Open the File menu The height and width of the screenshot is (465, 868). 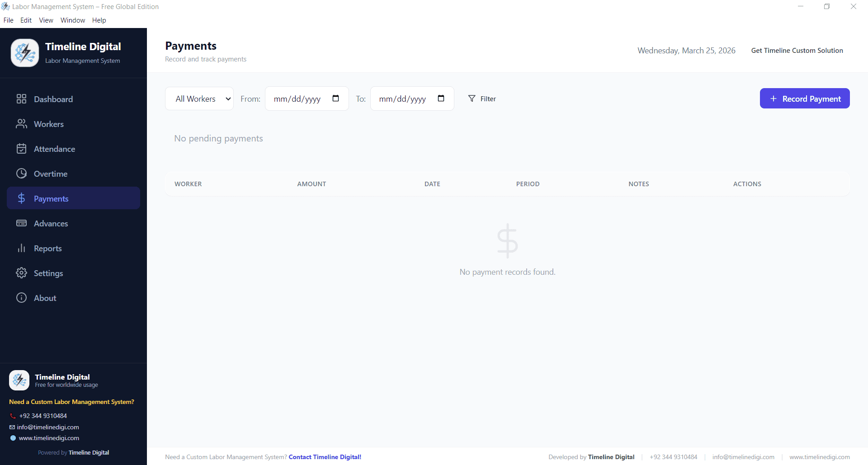click(x=8, y=20)
